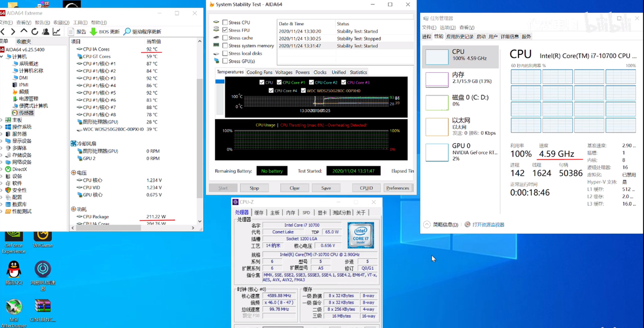Click the Stop button in Stability Test

(254, 188)
